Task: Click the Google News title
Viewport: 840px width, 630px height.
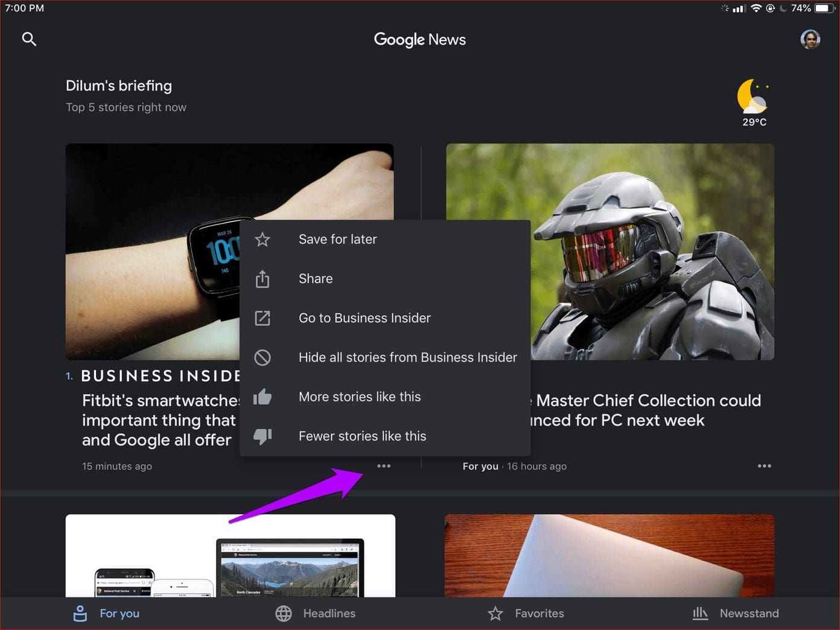Action: (x=420, y=39)
